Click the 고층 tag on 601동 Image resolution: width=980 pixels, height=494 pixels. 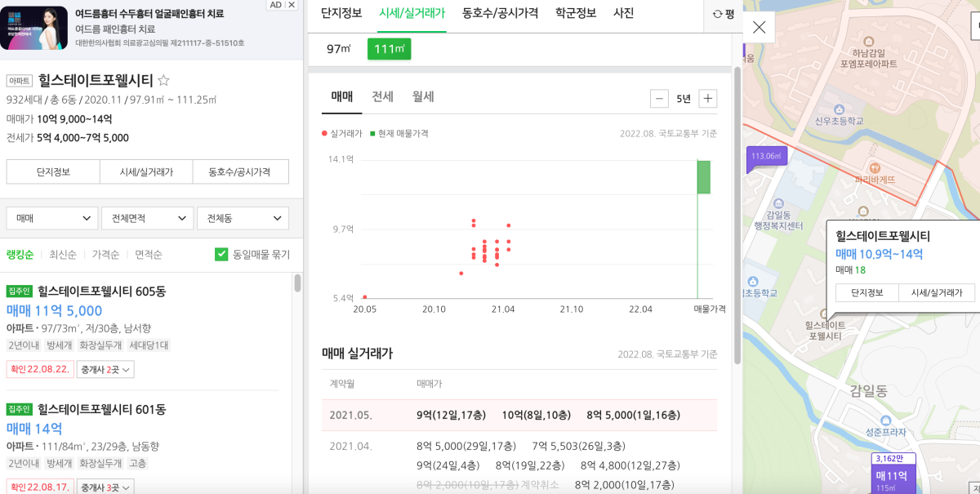(x=138, y=463)
